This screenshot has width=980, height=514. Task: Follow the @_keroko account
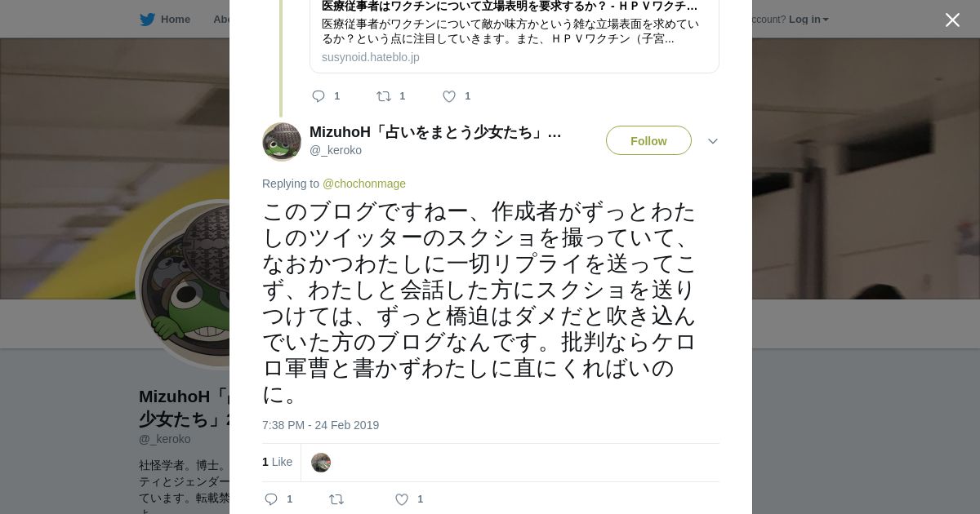[x=648, y=141]
